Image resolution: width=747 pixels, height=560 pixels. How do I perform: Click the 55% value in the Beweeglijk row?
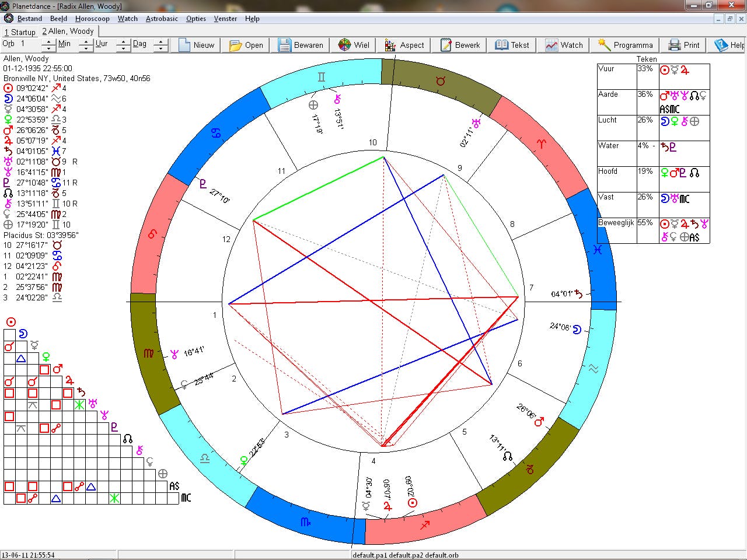645,223
